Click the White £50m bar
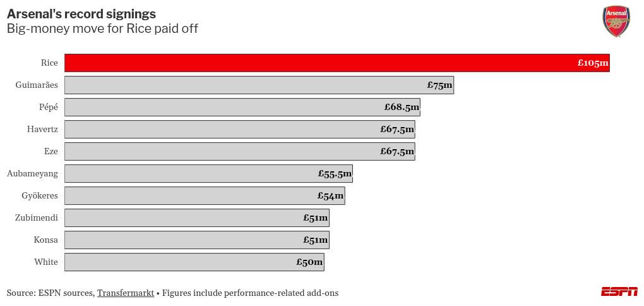This screenshot has height=306, width=644. 194,262
